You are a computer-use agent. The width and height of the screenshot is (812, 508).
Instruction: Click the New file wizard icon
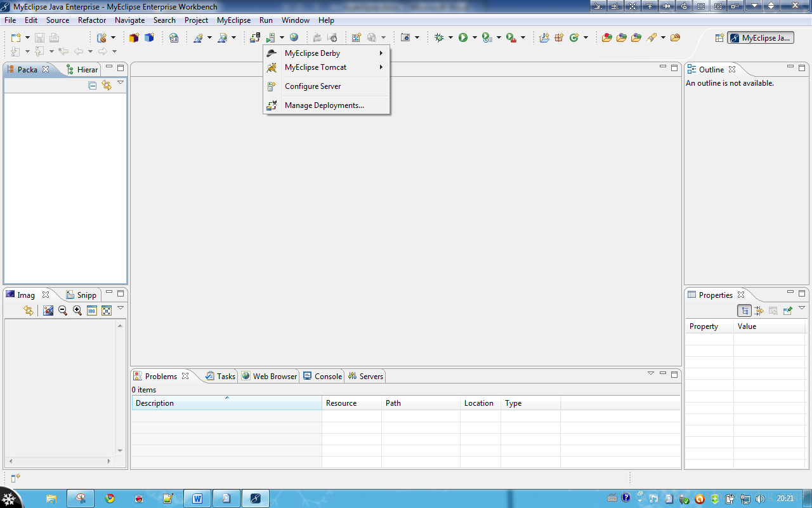(16, 38)
